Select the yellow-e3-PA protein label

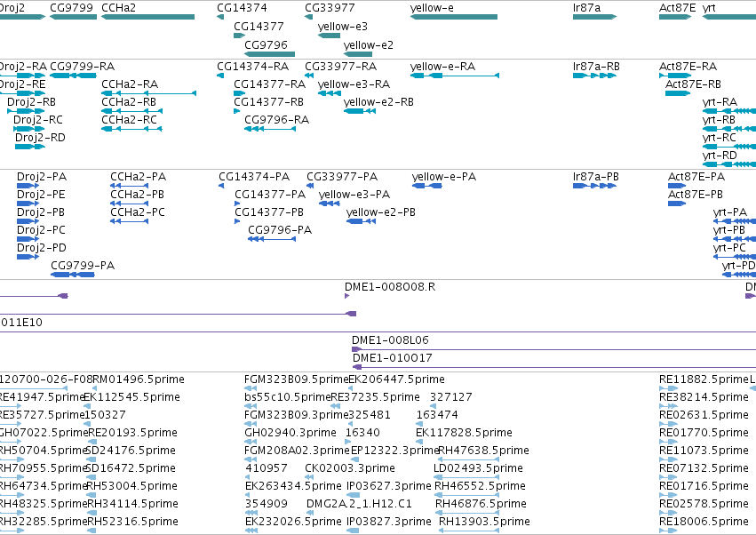[354, 195]
